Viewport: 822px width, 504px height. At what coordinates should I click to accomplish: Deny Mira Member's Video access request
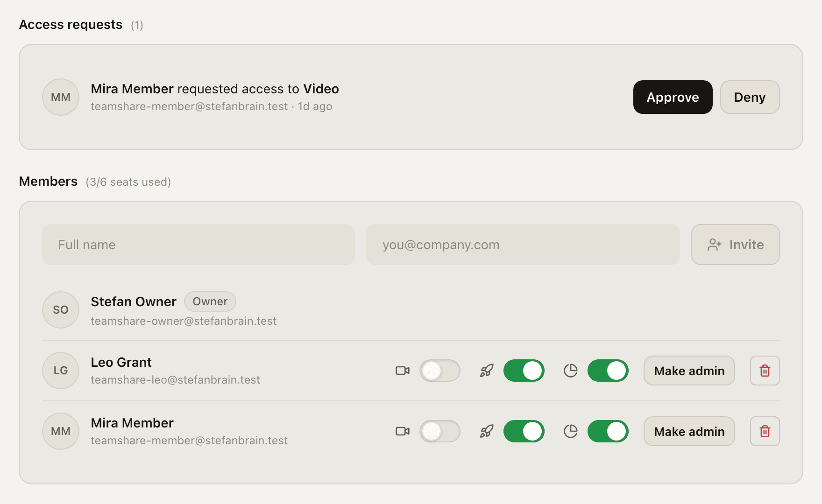(x=750, y=97)
